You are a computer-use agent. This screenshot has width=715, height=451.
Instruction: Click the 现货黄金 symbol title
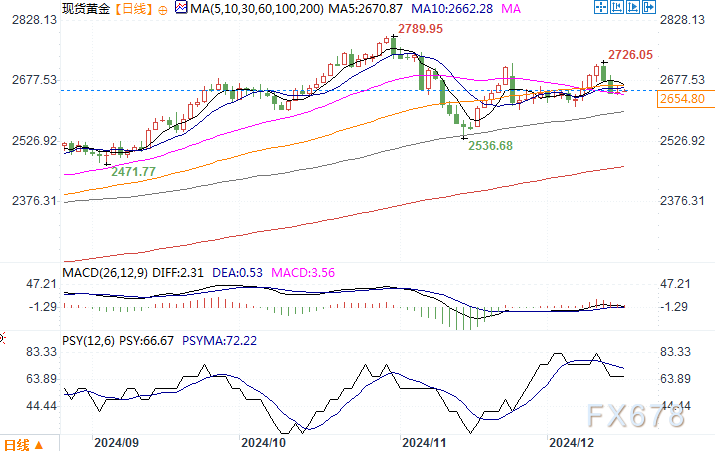click(x=86, y=8)
